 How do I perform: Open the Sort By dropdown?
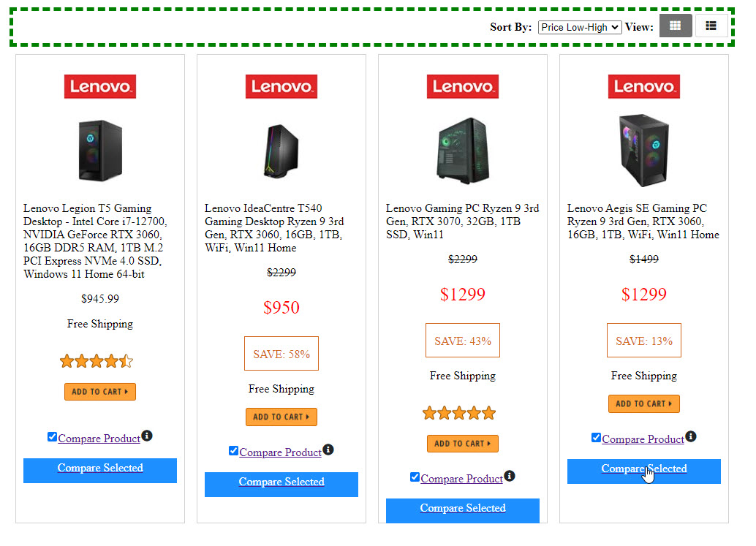tap(580, 27)
